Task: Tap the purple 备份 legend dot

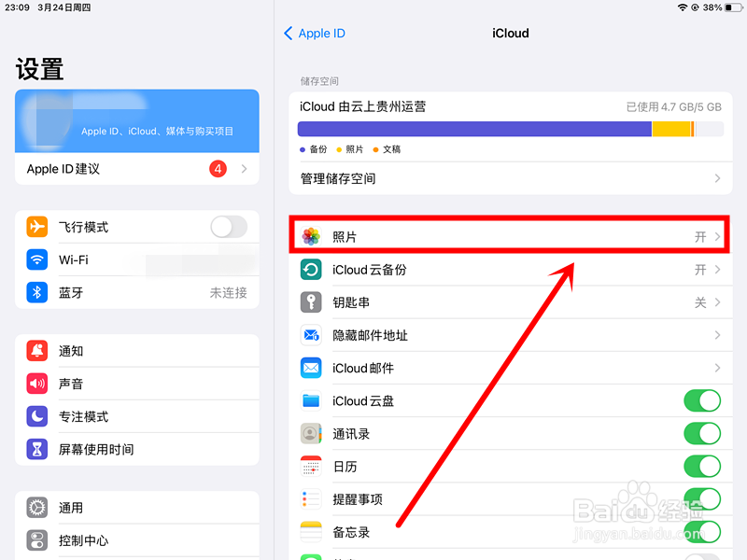Action: point(302,149)
